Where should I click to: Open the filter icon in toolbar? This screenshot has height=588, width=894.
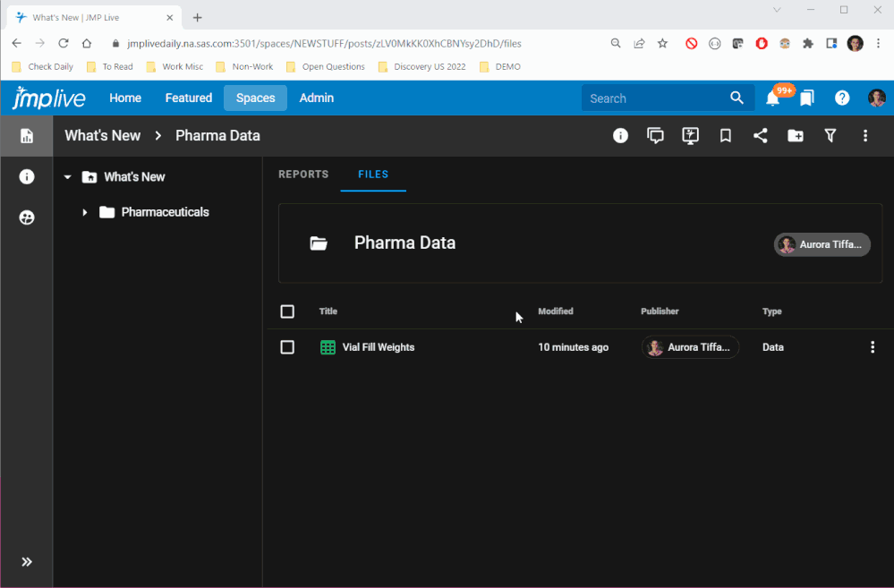pyautogui.click(x=830, y=136)
